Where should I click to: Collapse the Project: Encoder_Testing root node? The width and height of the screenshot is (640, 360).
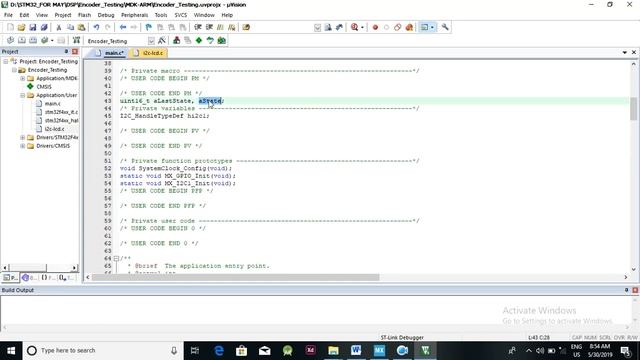click(6, 61)
